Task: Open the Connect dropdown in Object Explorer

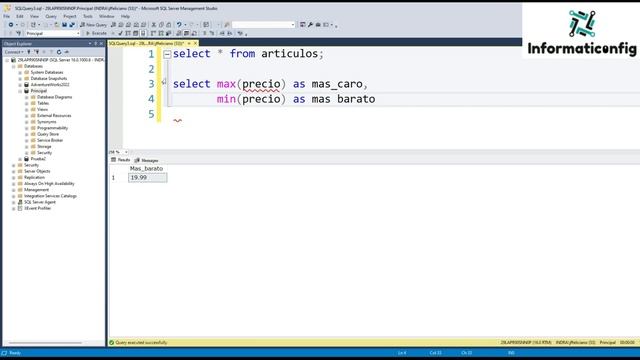Action: point(13,52)
